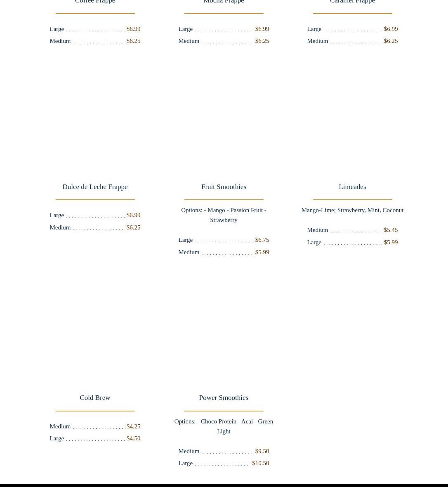Click the Limeades flavor list text

coord(352,210)
